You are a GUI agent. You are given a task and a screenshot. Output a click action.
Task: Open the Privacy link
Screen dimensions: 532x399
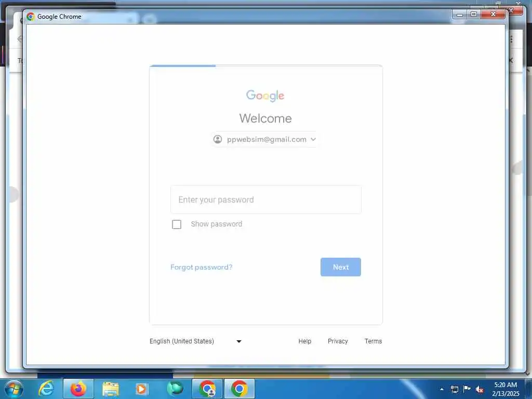pos(338,341)
